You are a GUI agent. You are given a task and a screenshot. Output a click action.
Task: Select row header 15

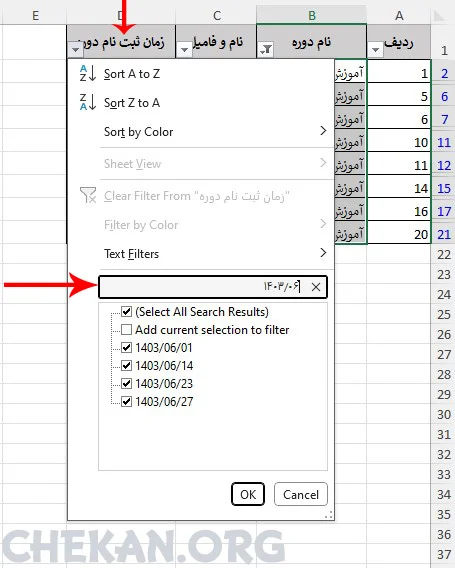point(444,188)
